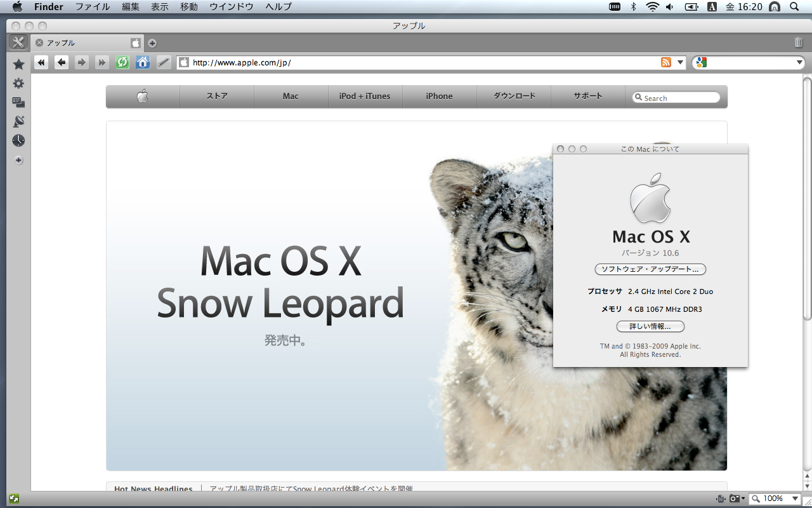Open the search engine dropdown arrow
Image resolution: width=812 pixels, height=508 pixels.
[799, 62]
